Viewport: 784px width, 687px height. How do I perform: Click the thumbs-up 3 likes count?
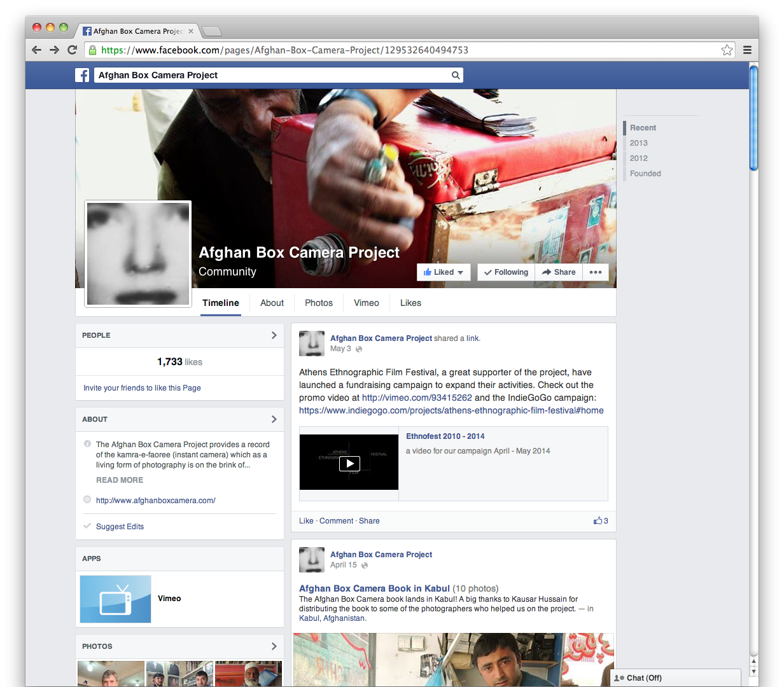pos(601,520)
